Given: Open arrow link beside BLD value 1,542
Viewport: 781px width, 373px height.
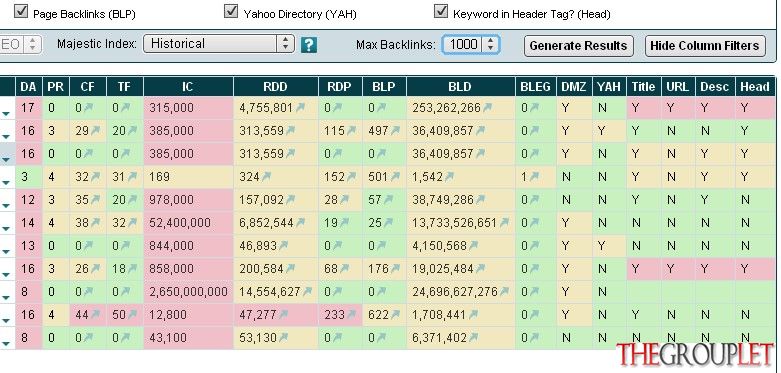Looking at the screenshot, I should tap(449, 177).
